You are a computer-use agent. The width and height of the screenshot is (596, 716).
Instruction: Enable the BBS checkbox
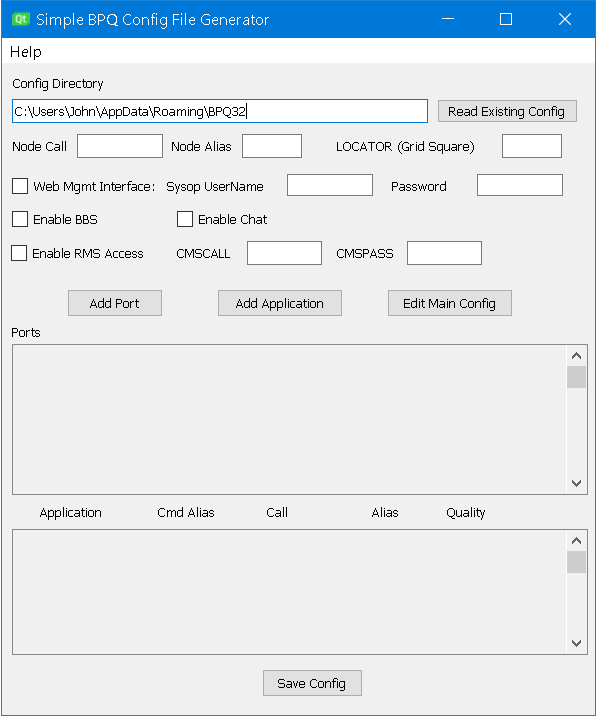(20, 219)
